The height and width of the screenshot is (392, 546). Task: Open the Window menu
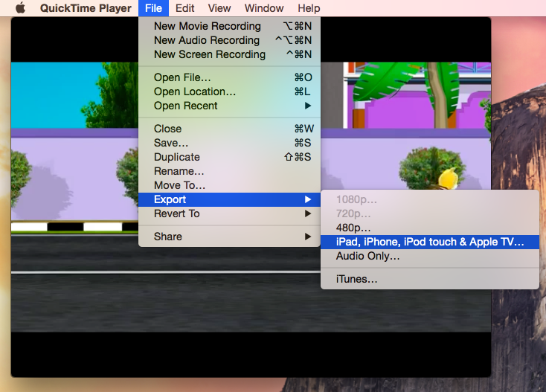pyautogui.click(x=264, y=8)
